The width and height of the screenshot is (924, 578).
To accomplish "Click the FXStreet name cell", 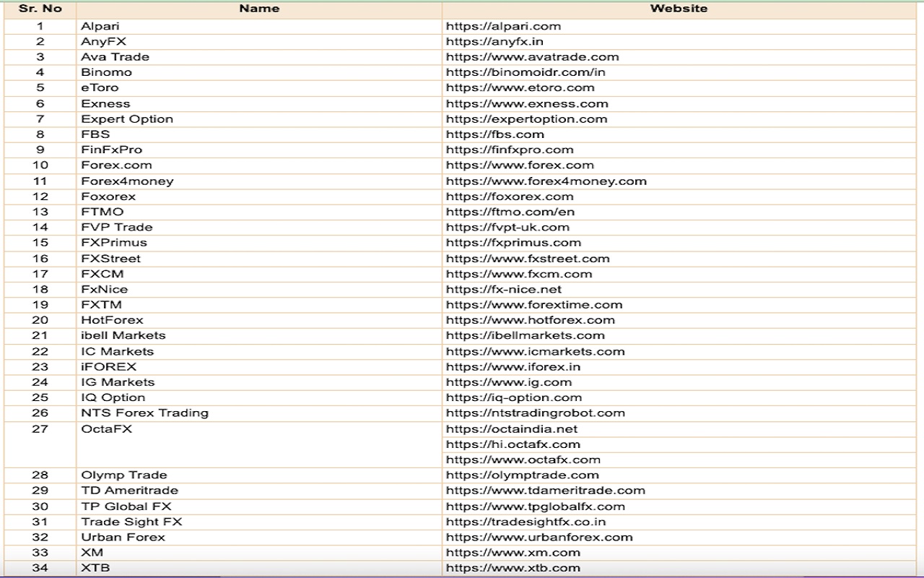I will pyautogui.click(x=259, y=258).
